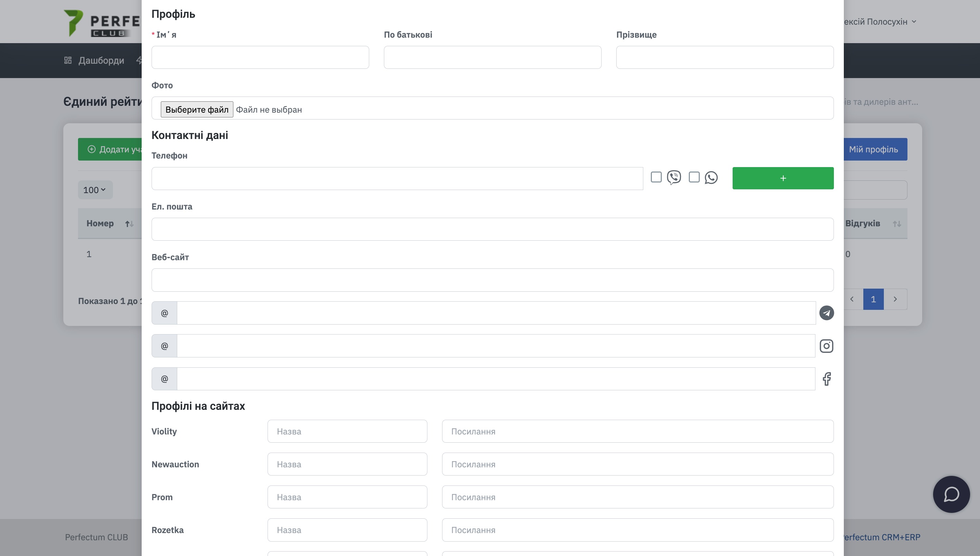
Task: Click the Дашборди grid icon
Action: [67, 60]
